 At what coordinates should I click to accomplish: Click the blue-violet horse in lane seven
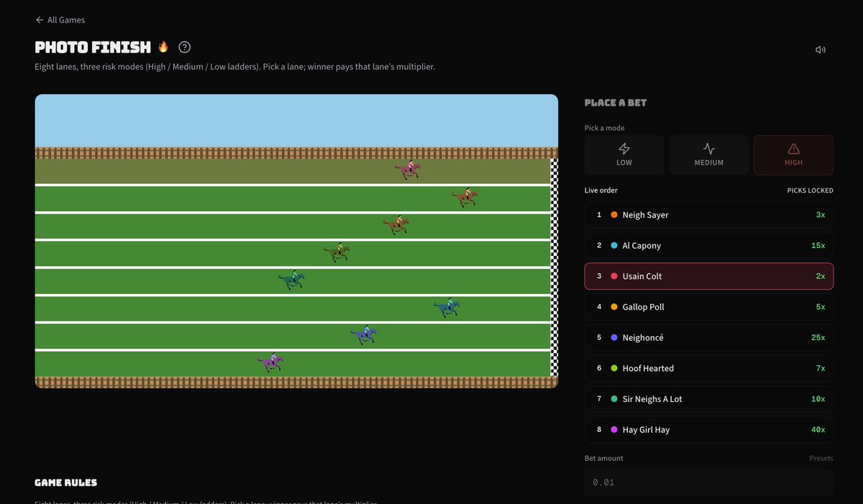(x=364, y=334)
